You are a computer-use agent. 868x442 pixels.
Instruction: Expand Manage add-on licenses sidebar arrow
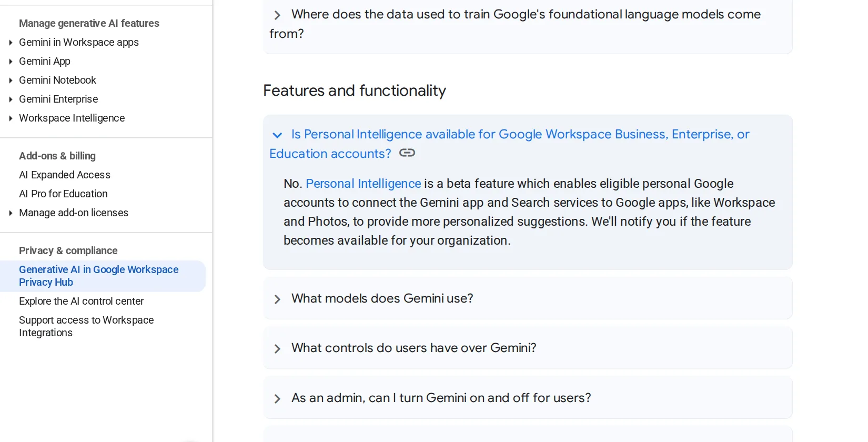tap(11, 213)
